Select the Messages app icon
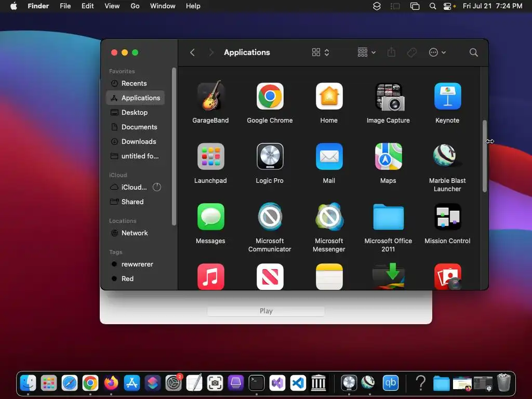532x399 pixels. point(210,217)
